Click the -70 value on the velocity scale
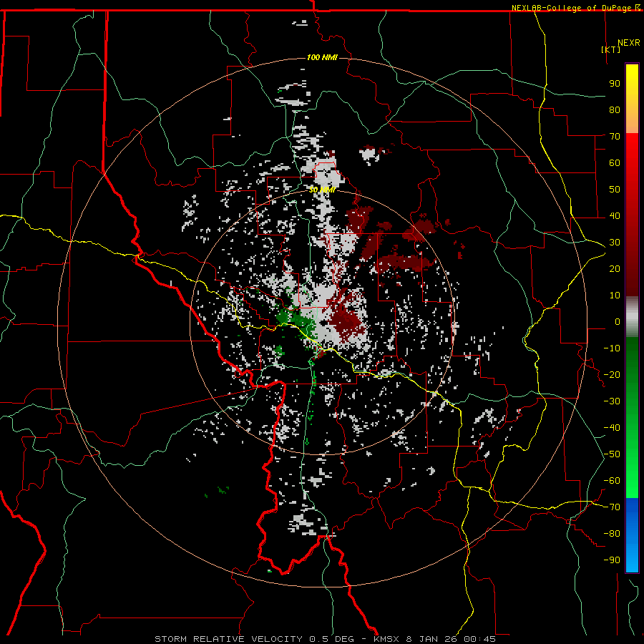The image size is (644, 644). 612,507
